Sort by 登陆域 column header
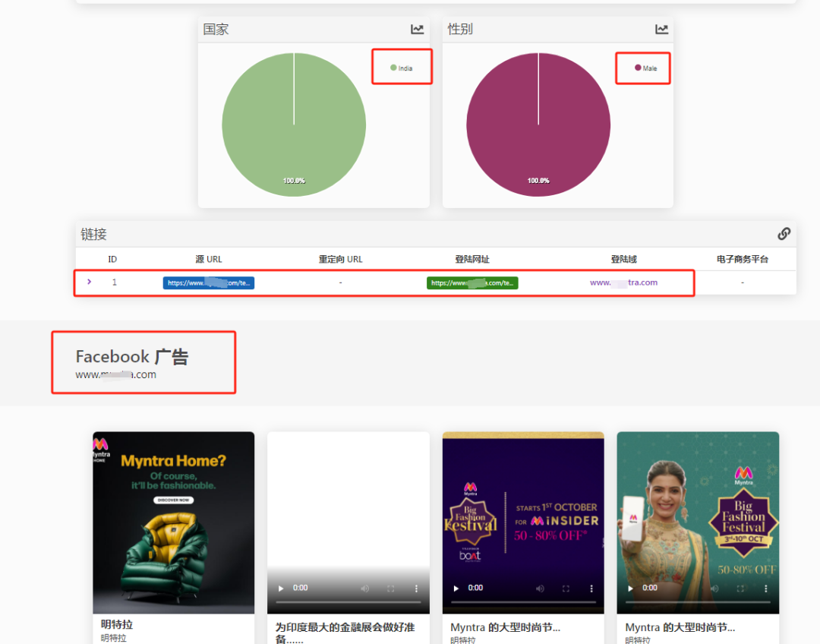This screenshot has width=820, height=644. tap(623, 259)
